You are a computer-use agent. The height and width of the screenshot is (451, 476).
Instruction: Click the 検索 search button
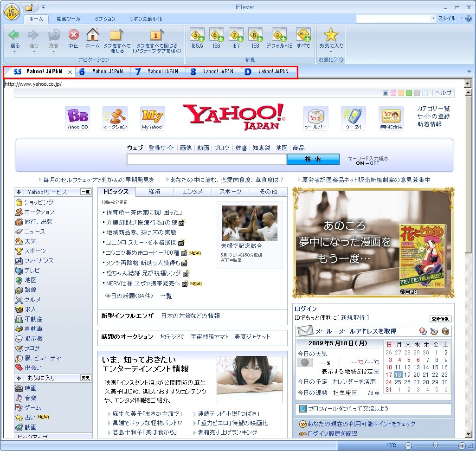click(x=313, y=159)
